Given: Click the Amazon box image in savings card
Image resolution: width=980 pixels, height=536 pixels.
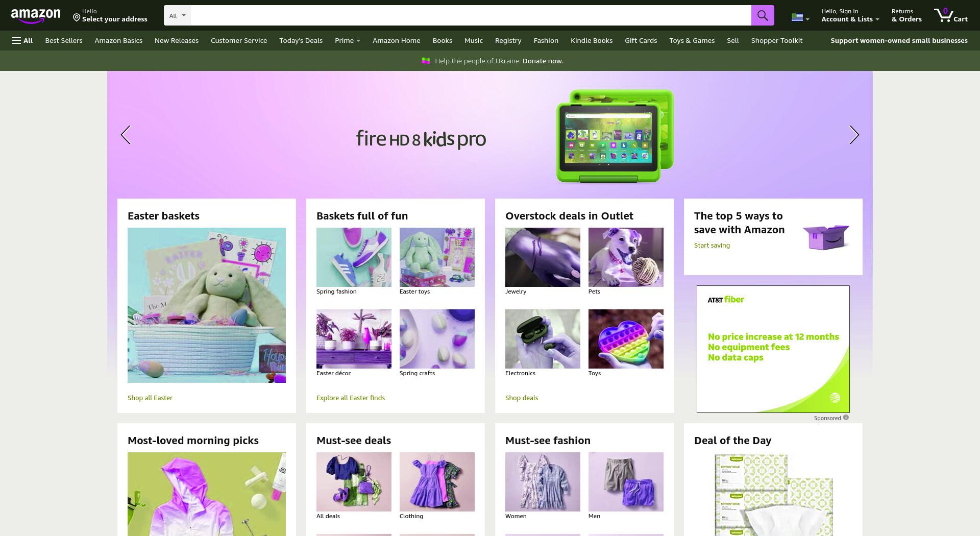Looking at the screenshot, I should pyautogui.click(x=826, y=237).
